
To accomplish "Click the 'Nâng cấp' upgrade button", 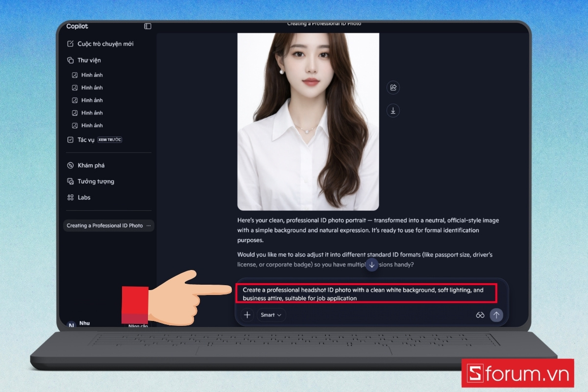I will pos(138,326).
